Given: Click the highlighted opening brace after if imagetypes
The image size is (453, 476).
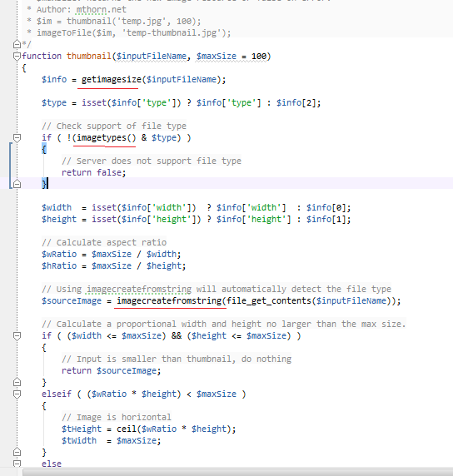Looking at the screenshot, I should tap(44, 149).
